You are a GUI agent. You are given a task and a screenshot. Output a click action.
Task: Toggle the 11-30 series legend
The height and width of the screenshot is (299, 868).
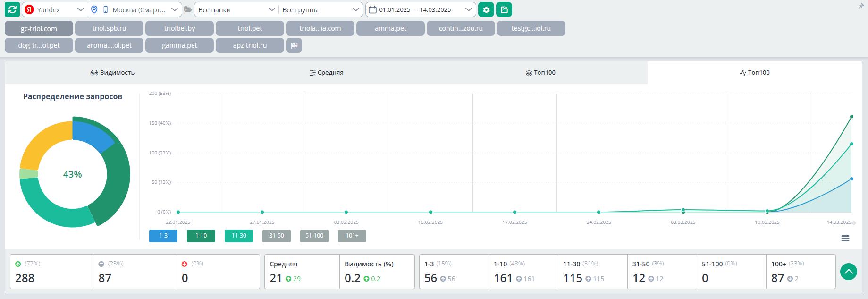pyautogui.click(x=239, y=236)
